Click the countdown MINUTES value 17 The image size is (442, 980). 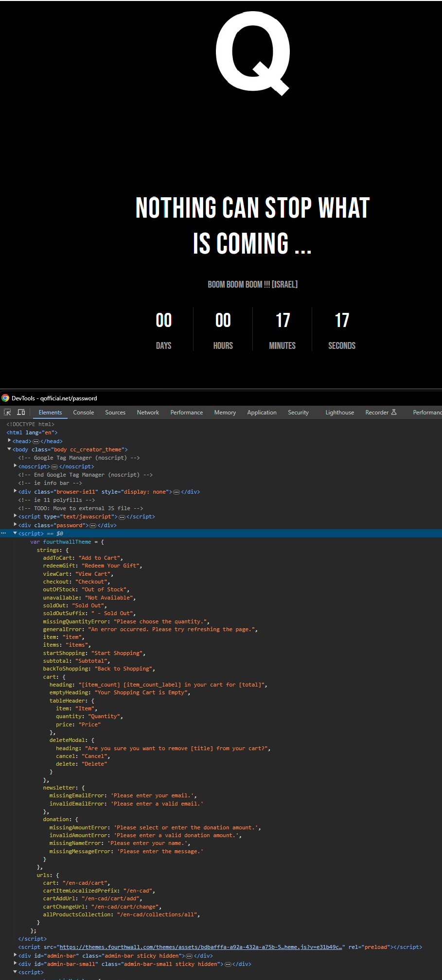(x=283, y=320)
